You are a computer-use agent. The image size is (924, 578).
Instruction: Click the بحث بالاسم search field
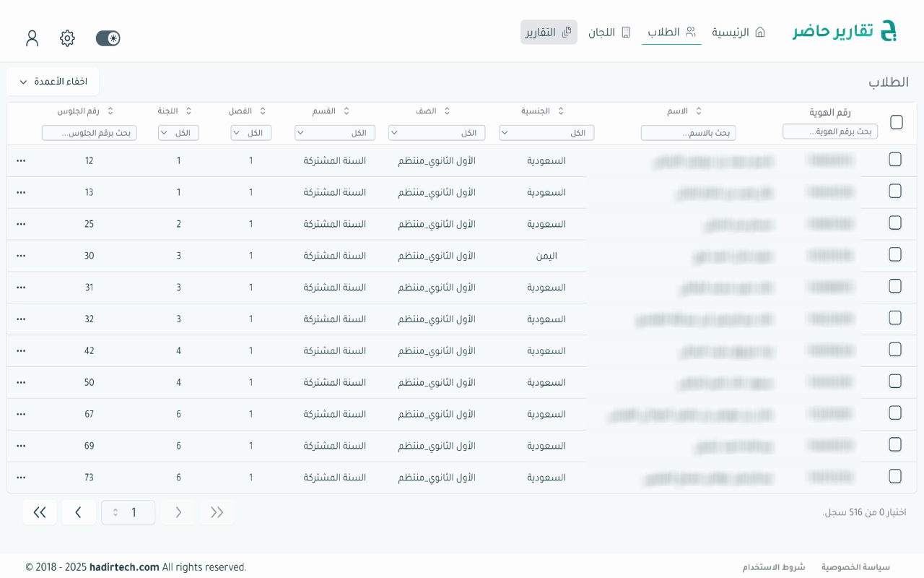coord(688,132)
